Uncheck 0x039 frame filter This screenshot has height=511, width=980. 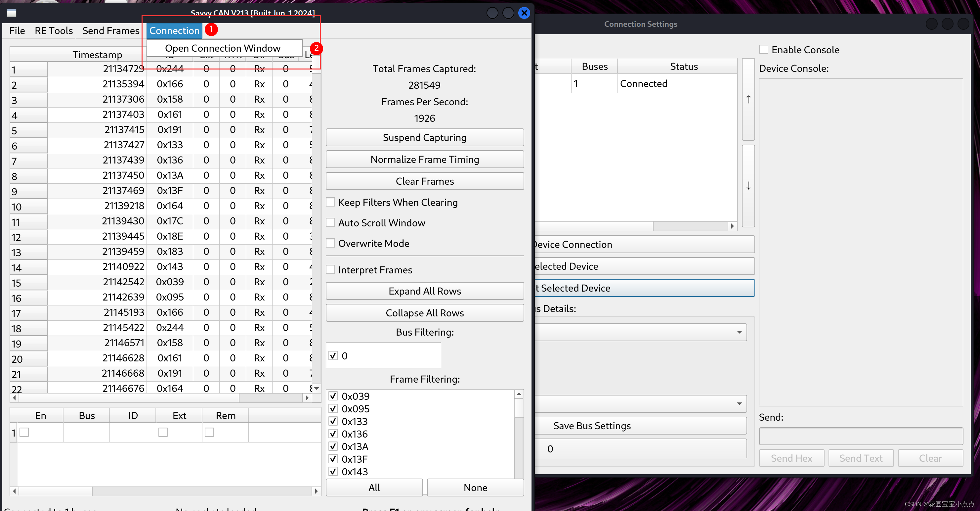tap(333, 396)
